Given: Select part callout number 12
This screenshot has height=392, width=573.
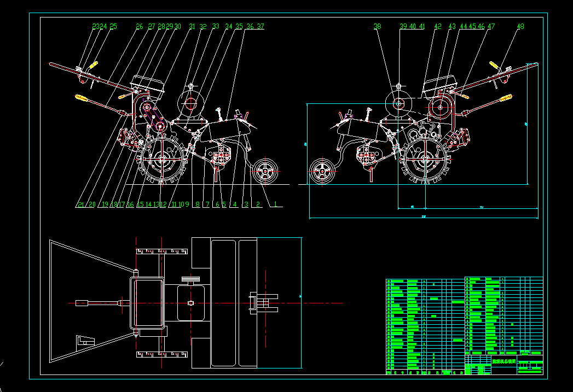Looking at the screenshot, I should (x=163, y=204).
